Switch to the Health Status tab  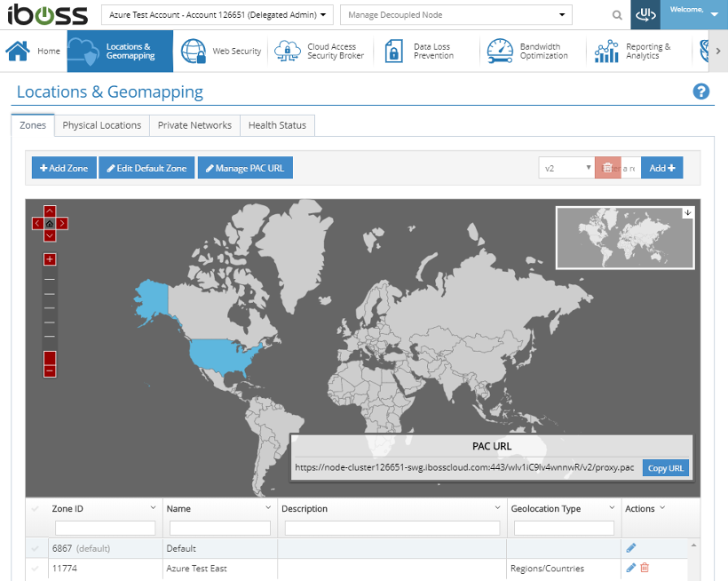tap(277, 125)
